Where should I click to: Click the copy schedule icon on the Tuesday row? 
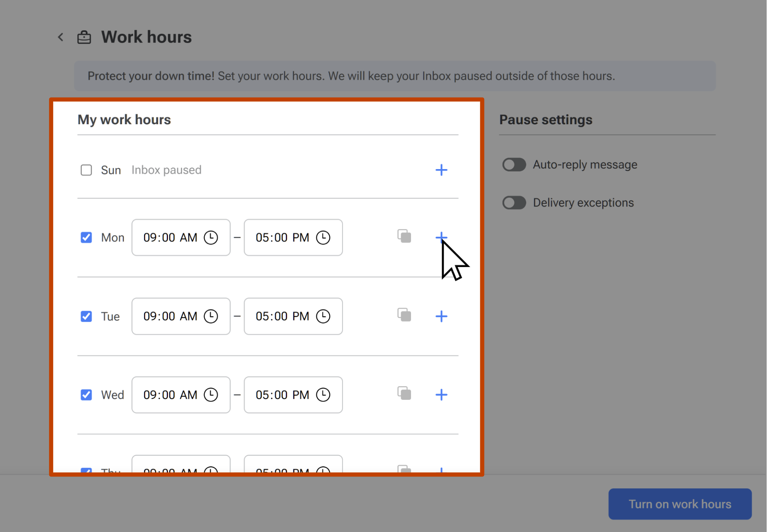[x=404, y=315]
